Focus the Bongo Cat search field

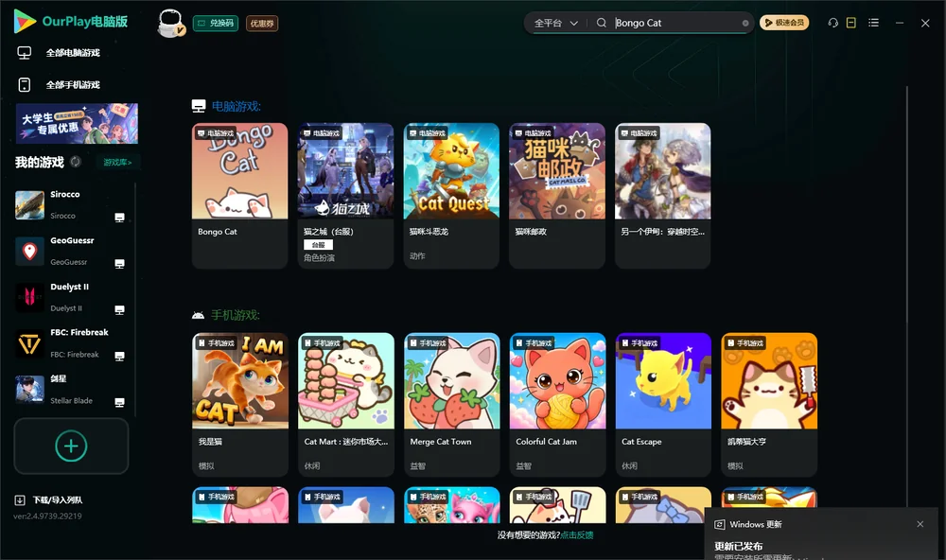tap(675, 23)
